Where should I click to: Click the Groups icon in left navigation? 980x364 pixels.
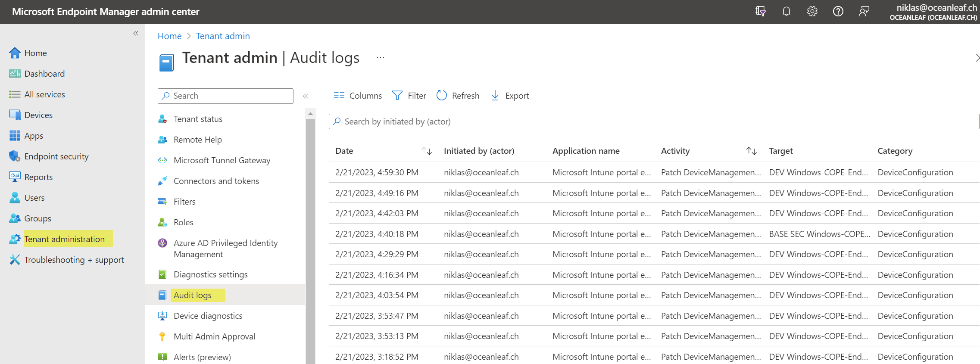[x=15, y=218]
